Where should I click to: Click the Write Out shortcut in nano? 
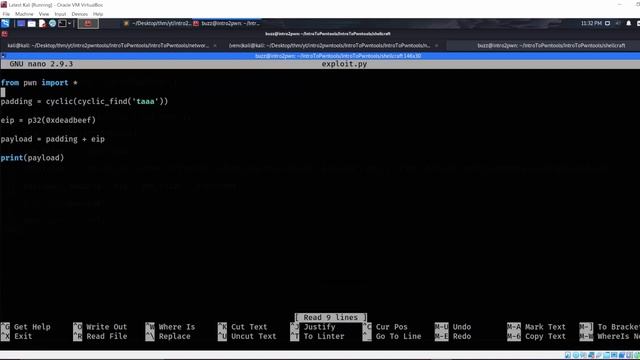tap(100, 327)
